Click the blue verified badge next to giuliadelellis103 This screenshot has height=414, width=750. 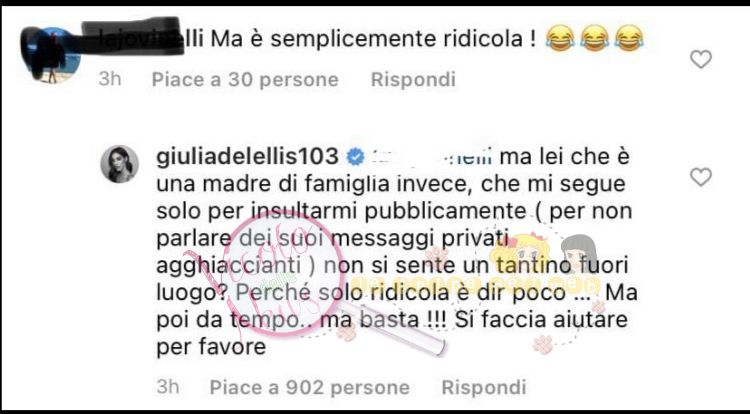click(355, 156)
